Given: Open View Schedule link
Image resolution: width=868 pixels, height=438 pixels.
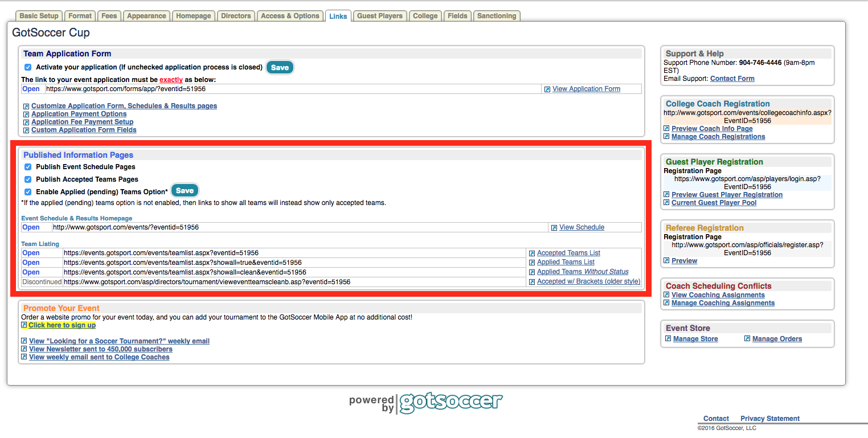Looking at the screenshot, I should 582,227.
